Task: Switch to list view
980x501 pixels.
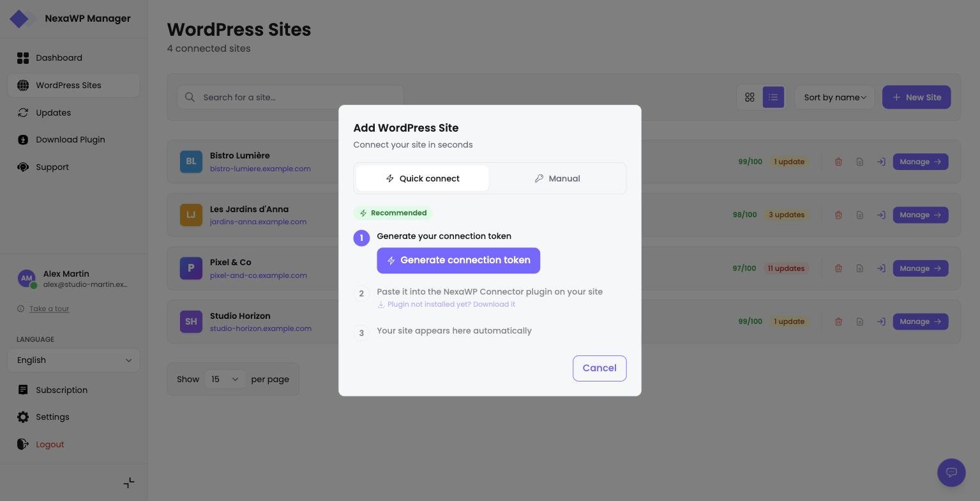Action: pyautogui.click(x=773, y=97)
